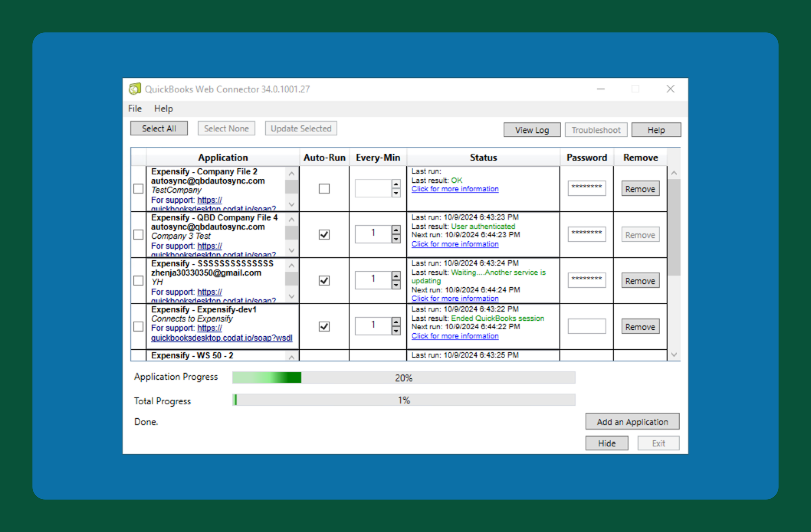
Task: Toggle Auto-Run for SSSSSSSSSSSSSS entry
Action: (324, 279)
